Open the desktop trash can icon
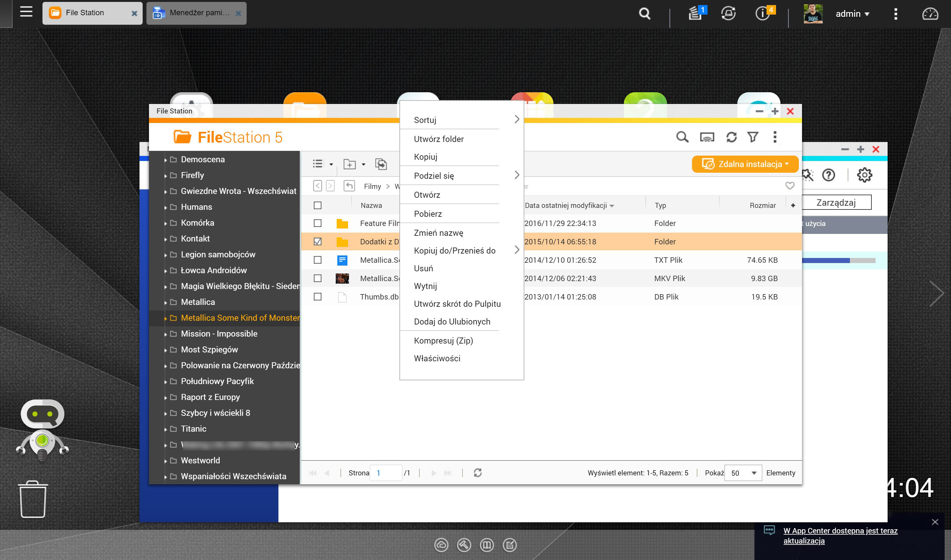The image size is (951, 560). point(33,499)
